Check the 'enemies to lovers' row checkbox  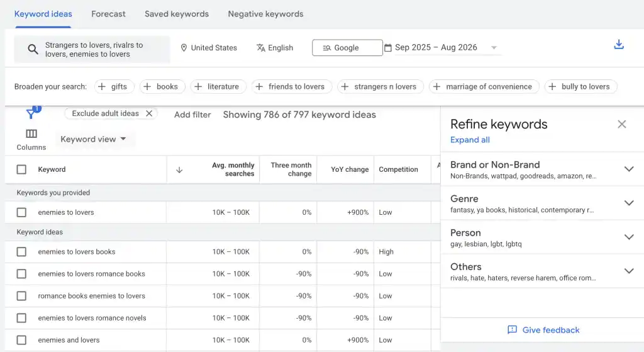click(21, 212)
